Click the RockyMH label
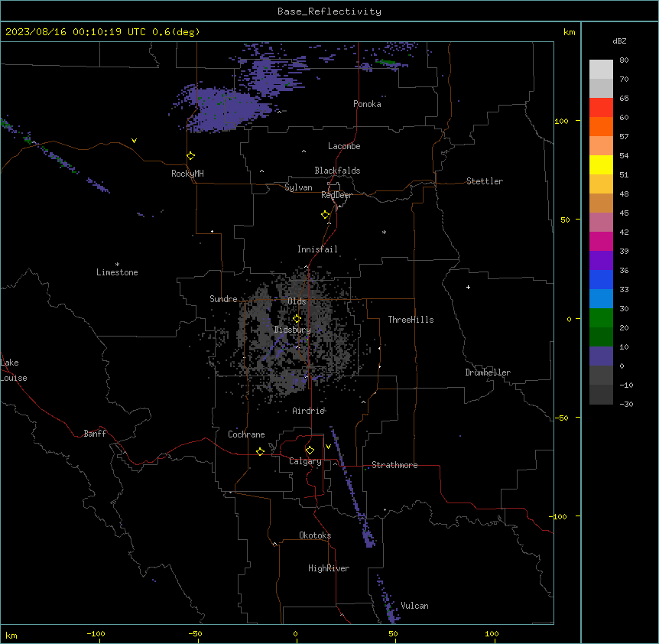The image size is (659, 644). pos(187,174)
